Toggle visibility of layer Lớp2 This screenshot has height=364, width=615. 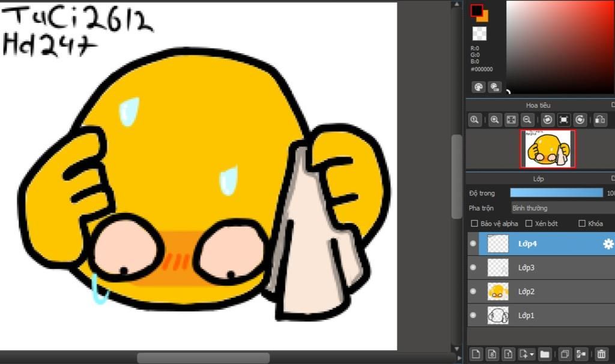point(473,291)
